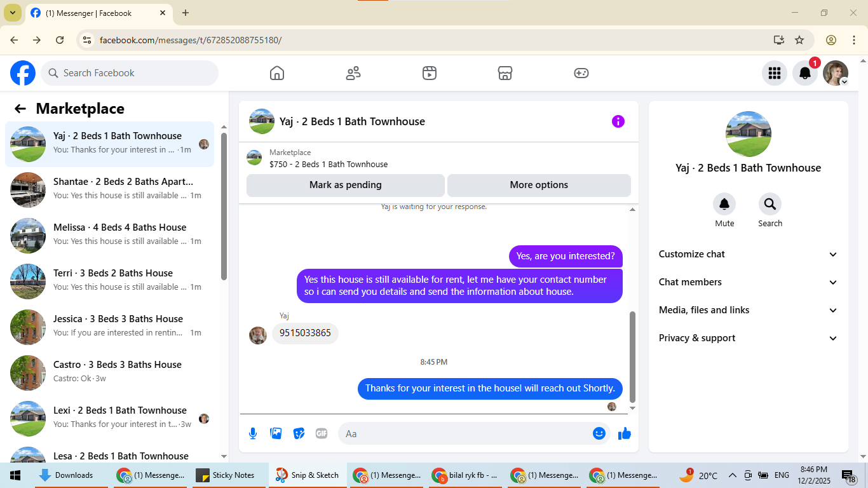Viewport: 868px width, 488px height.
Task: Click message thread scrollbar thumb
Action: tap(632, 356)
